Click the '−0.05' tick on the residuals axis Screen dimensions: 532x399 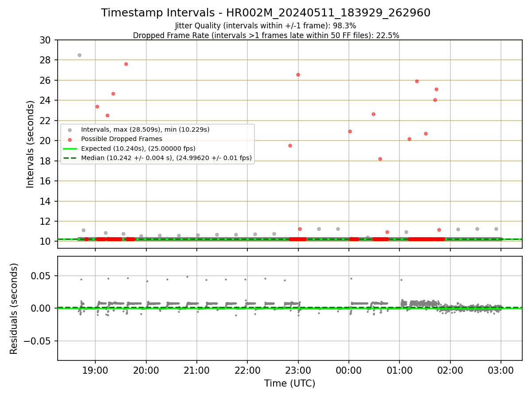(37, 341)
